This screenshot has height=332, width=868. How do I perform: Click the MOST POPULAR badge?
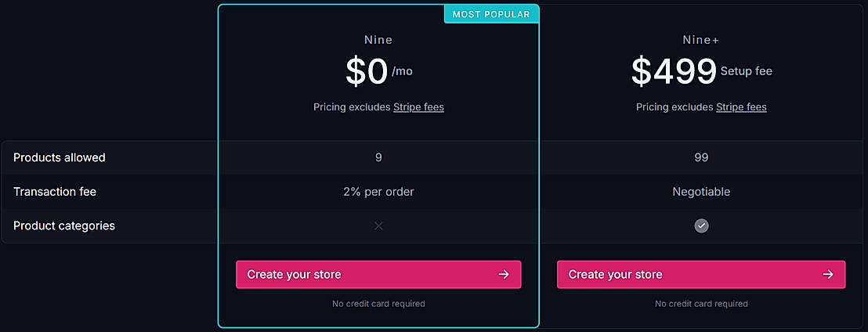tap(491, 14)
